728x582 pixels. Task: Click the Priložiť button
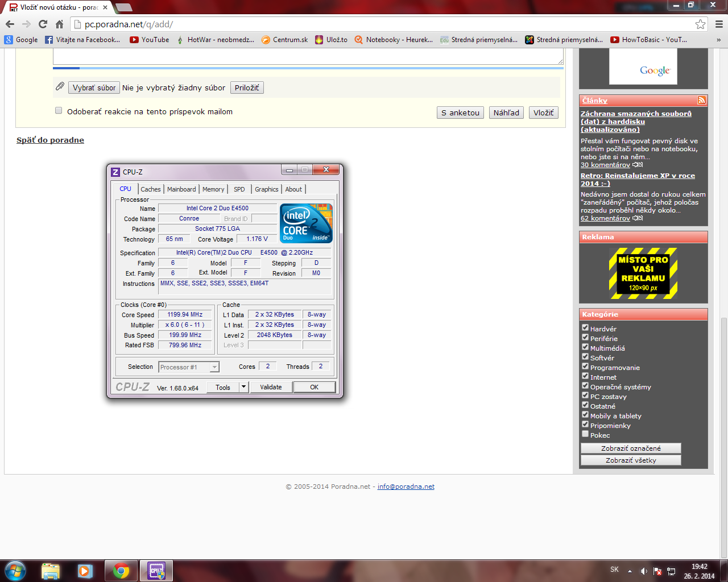click(247, 88)
